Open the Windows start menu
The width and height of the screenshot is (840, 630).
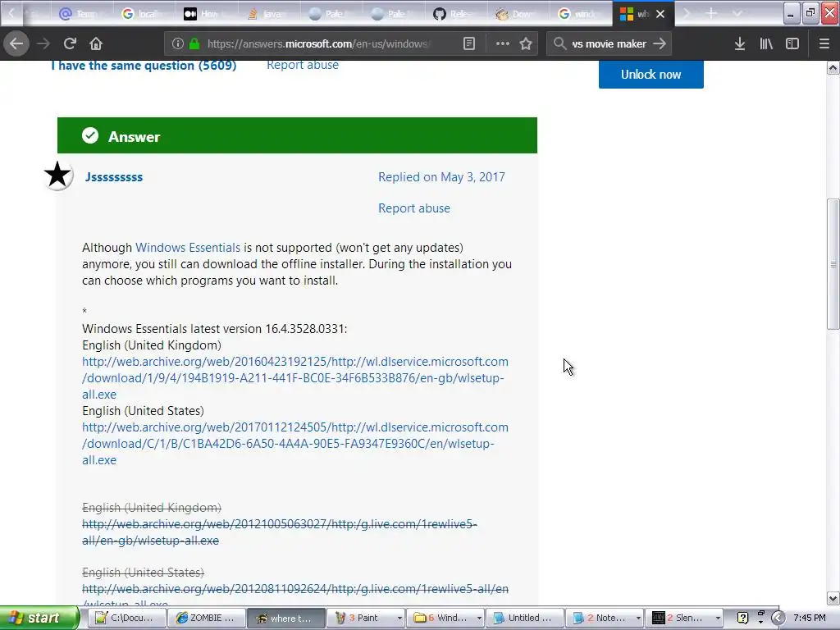[39, 618]
